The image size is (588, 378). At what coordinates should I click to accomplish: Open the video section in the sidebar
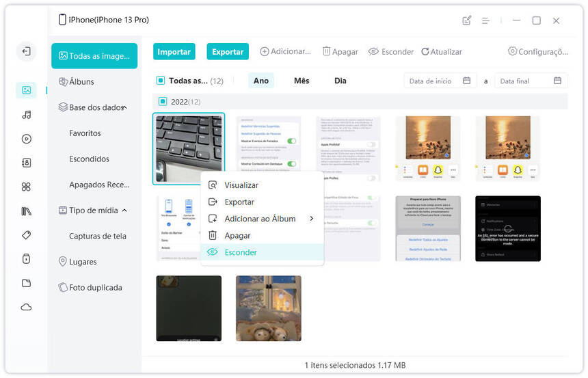point(26,139)
